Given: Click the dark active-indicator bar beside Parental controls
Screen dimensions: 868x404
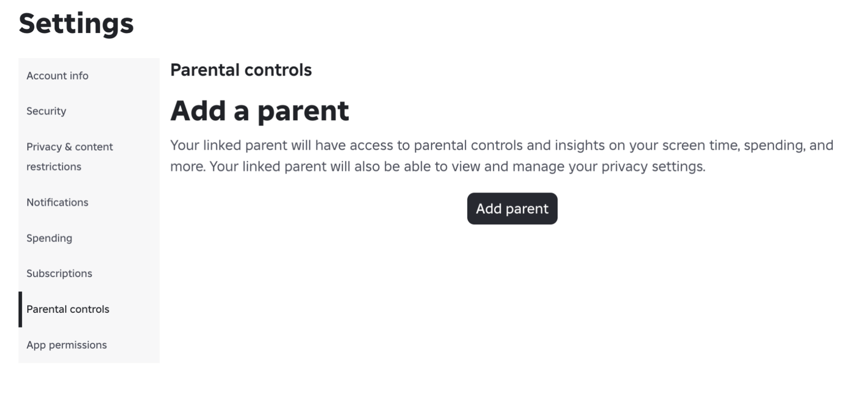Looking at the screenshot, I should (21, 309).
